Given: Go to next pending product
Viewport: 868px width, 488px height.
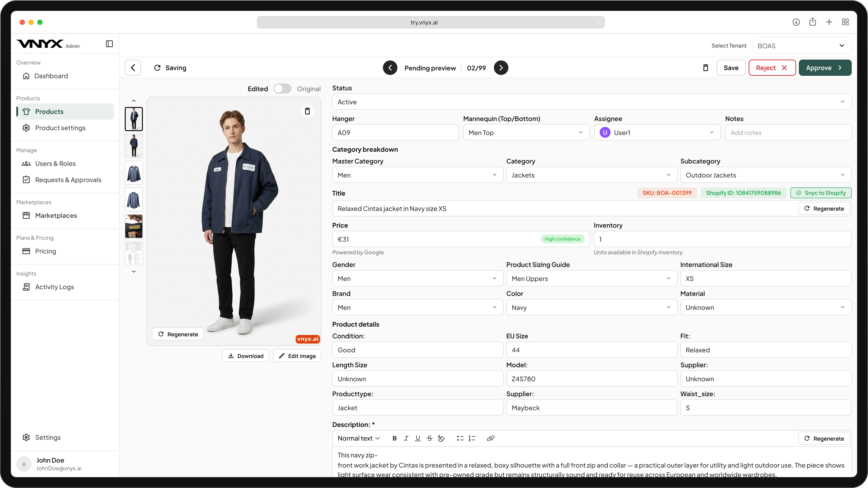Looking at the screenshot, I should tap(501, 68).
